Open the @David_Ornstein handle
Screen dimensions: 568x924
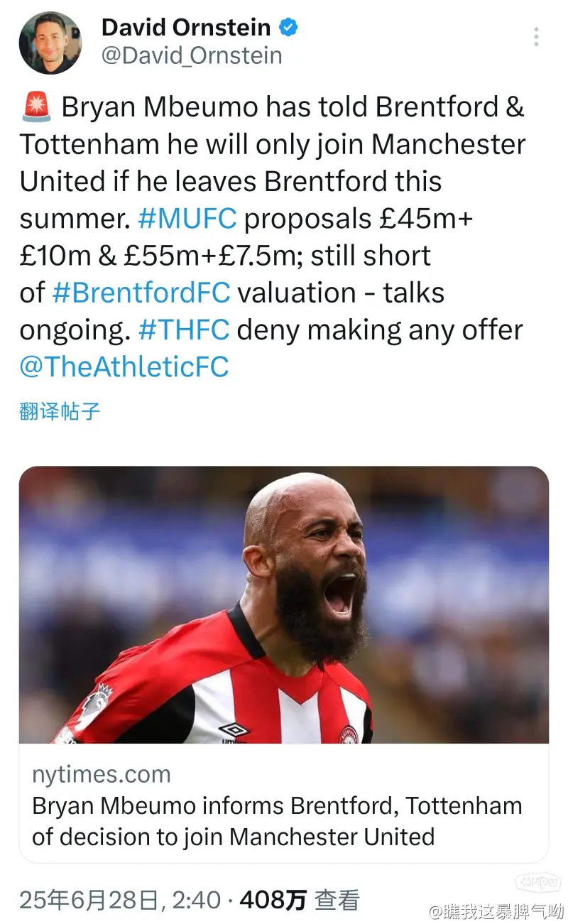click(x=192, y=55)
